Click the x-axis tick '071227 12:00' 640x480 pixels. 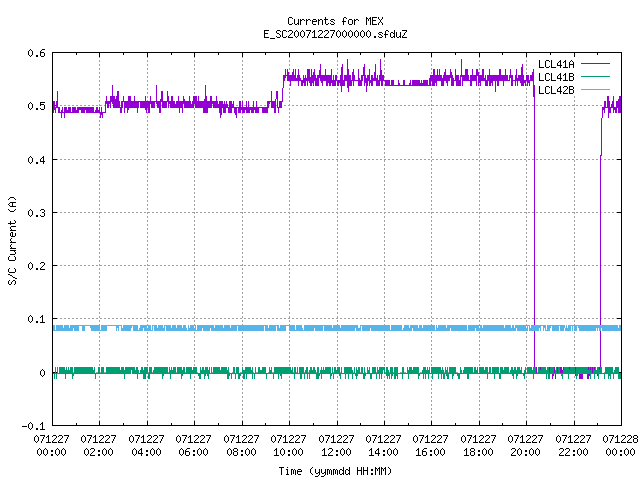[x=336, y=446]
